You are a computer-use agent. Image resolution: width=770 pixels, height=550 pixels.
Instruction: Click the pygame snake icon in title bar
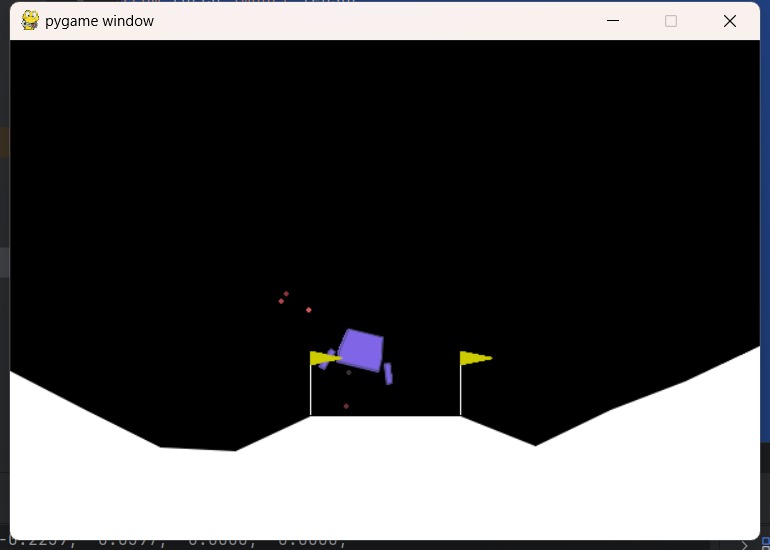(30, 21)
